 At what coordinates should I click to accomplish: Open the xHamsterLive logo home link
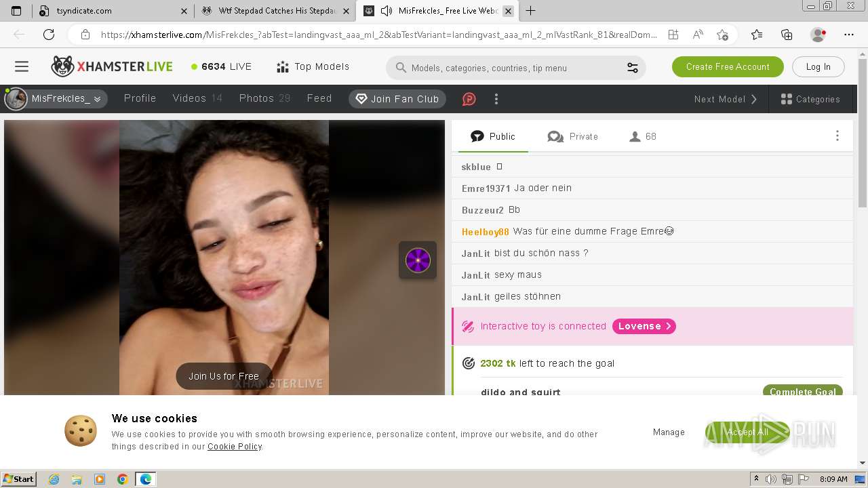pos(112,66)
